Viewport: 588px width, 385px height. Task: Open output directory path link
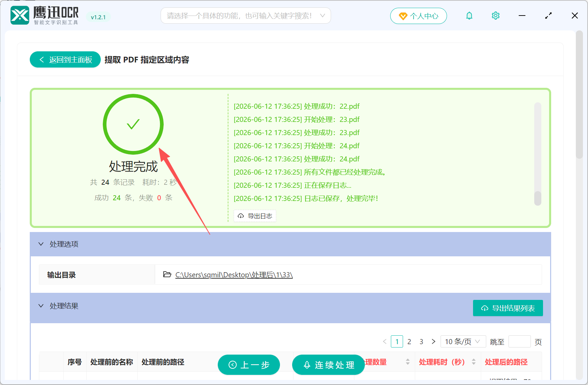[x=234, y=275]
